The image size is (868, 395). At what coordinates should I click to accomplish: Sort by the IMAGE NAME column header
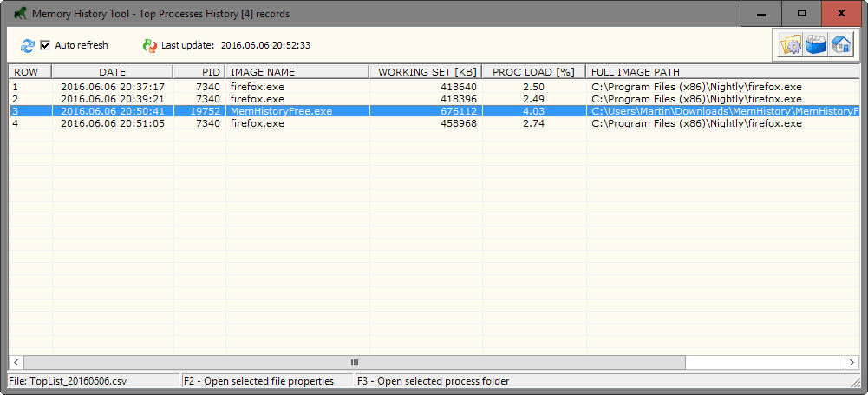tap(297, 72)
